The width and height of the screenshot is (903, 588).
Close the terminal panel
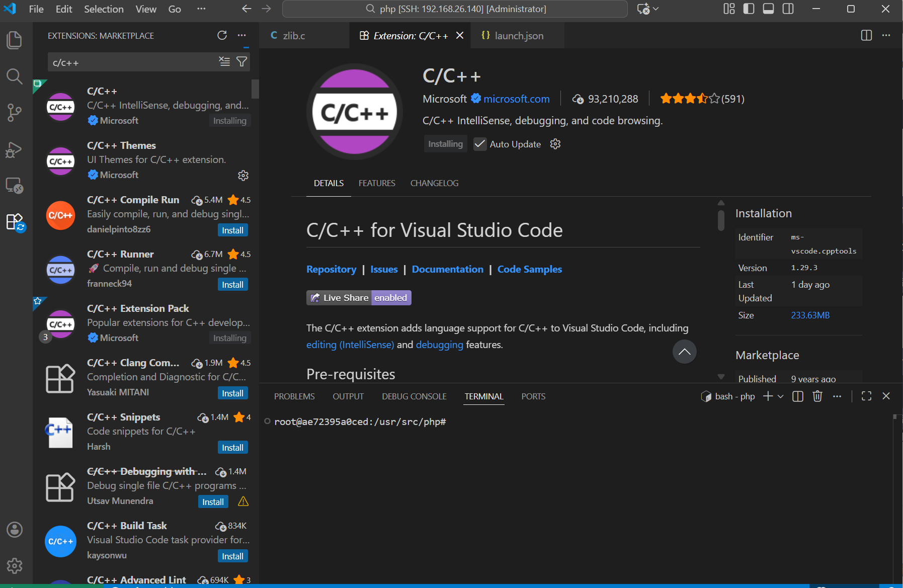click(x=886, y=396)
